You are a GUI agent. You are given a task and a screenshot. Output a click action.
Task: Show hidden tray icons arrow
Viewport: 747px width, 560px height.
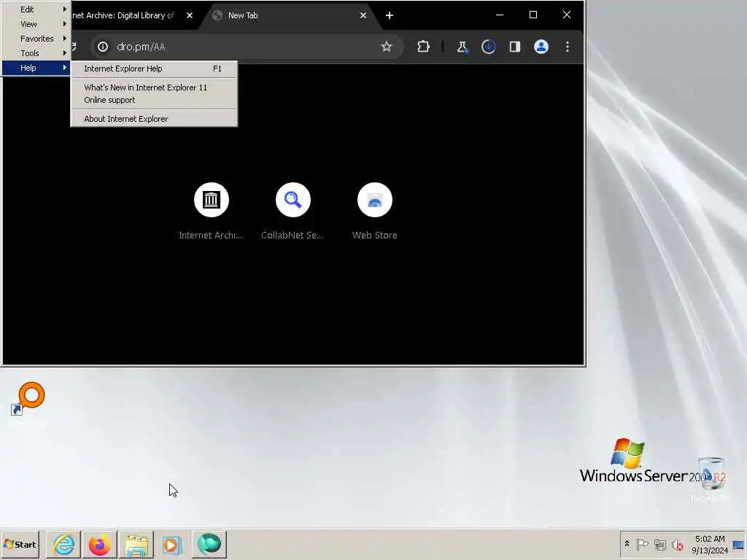pyautogui.click(x=627, y=544)
